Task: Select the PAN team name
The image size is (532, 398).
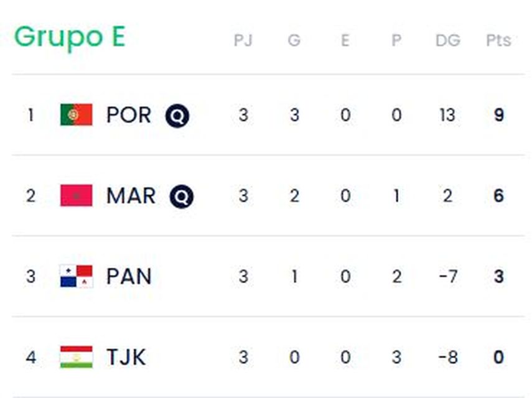Action: pyautogui.click(x=129, y=277)
